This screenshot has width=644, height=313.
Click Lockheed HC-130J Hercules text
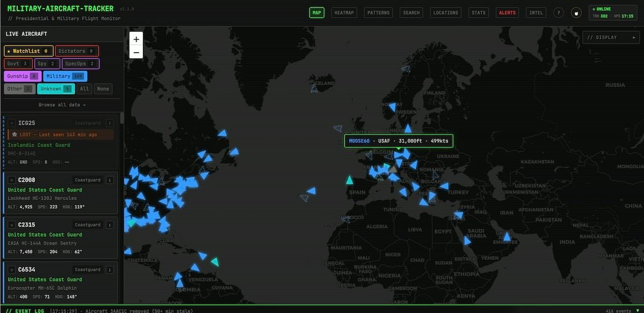coord(42,198)
